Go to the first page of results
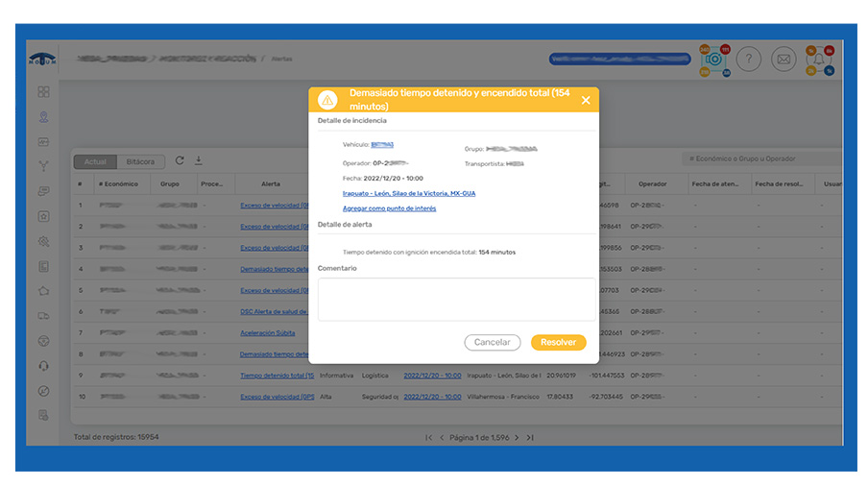The width and height of the screenshot is (868, 486). 428,437
